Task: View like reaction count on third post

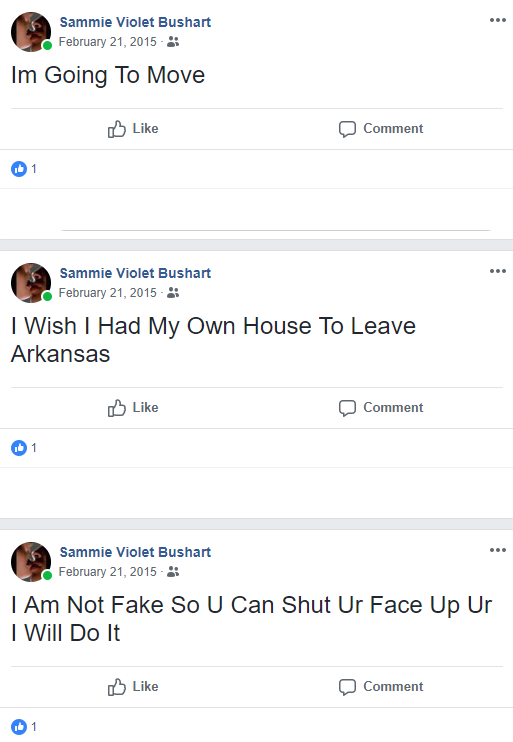Action: click(24, 727)
